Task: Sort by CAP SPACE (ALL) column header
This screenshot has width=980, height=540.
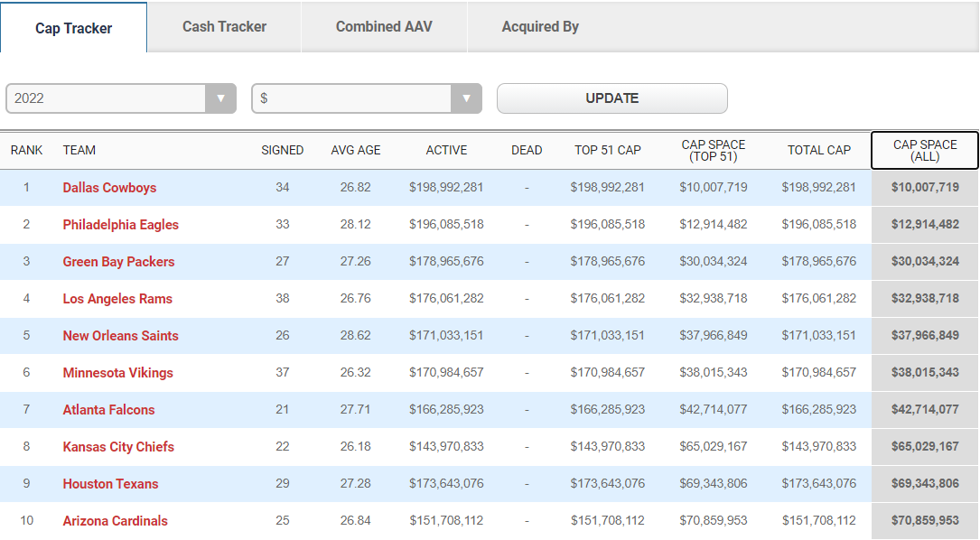Action: (924, 151)
